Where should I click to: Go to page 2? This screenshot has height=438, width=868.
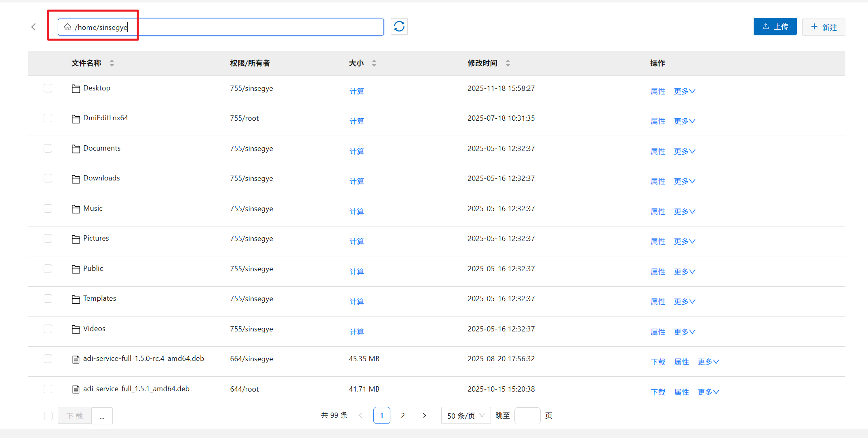click(402, 415)
